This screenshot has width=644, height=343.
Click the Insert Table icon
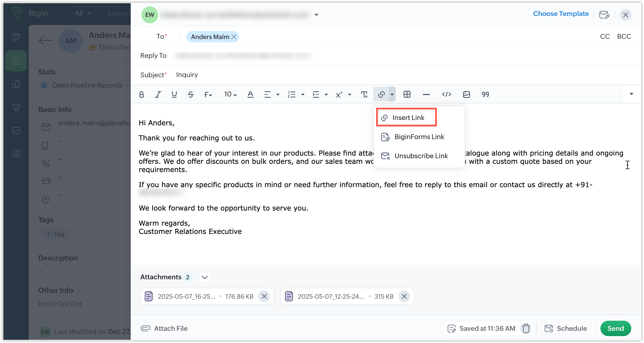[407, 95]
